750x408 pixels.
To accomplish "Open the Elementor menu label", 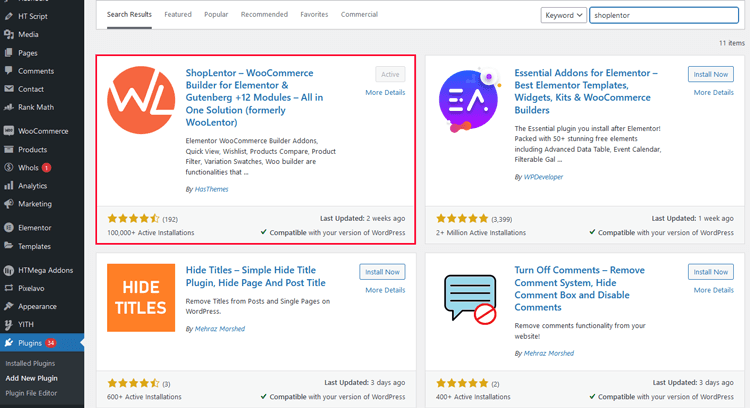I will pyautogui.click(x=34, y=228).
